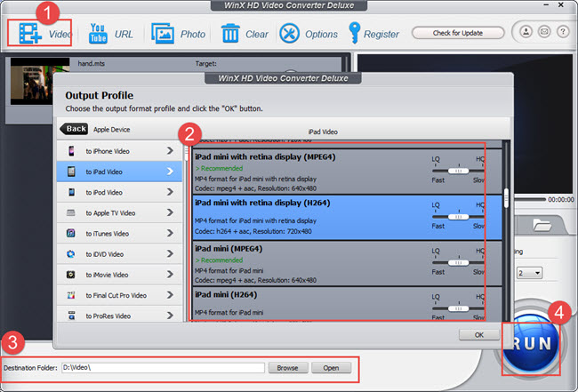Open the output folder icon tab

point(542,225)
